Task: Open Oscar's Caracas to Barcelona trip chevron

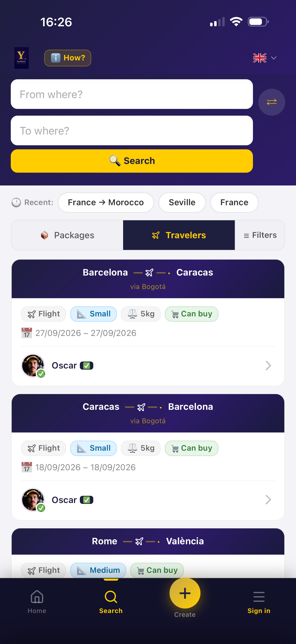Action: [x=268, y=500]
